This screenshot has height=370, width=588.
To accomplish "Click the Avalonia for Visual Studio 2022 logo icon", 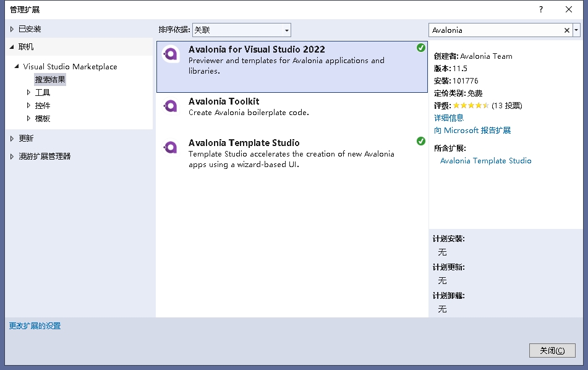I will pos(171,54).
